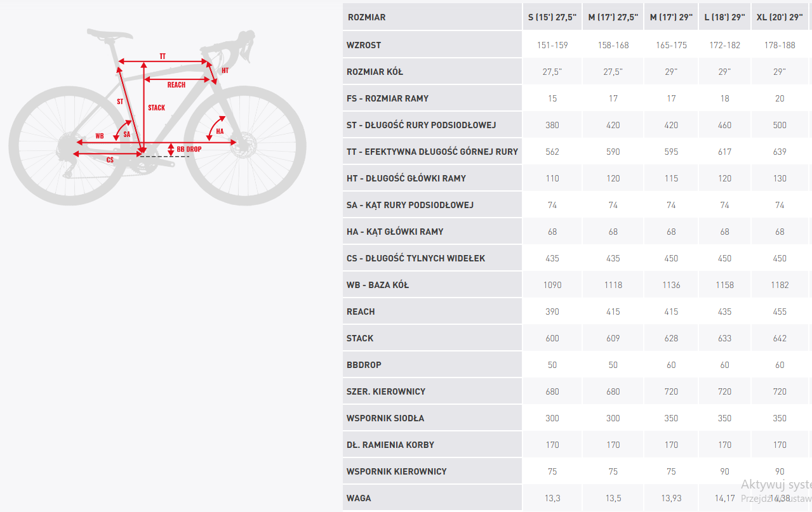
Task: Click the REACH arrow label in the diagram
Action: point(176,85)
